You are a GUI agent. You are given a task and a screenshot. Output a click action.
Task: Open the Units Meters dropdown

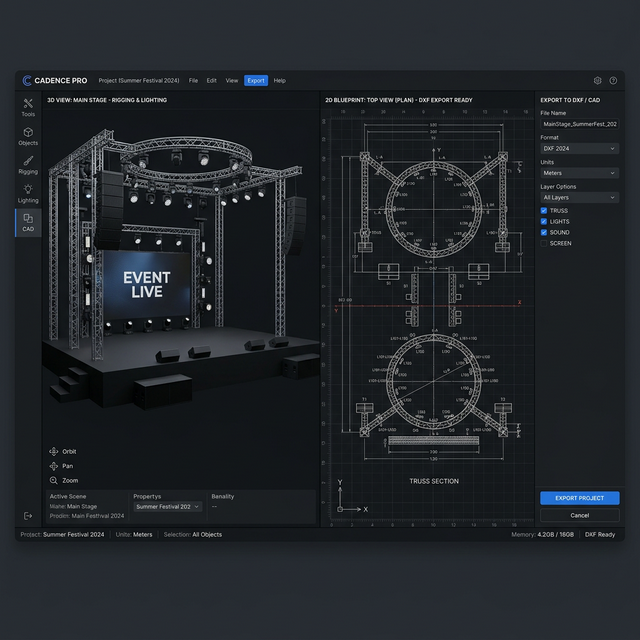click(x=579, y=173)
